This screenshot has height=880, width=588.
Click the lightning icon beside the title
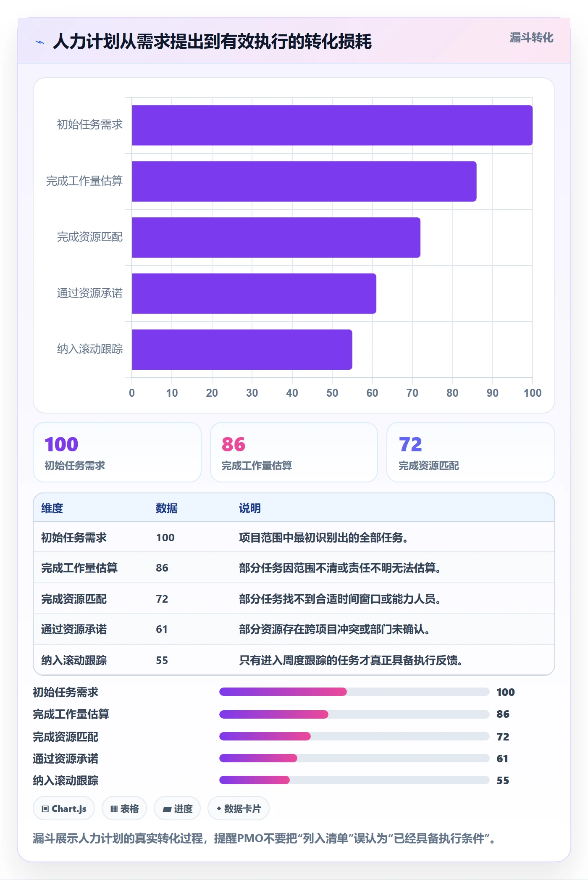point(40,42)
